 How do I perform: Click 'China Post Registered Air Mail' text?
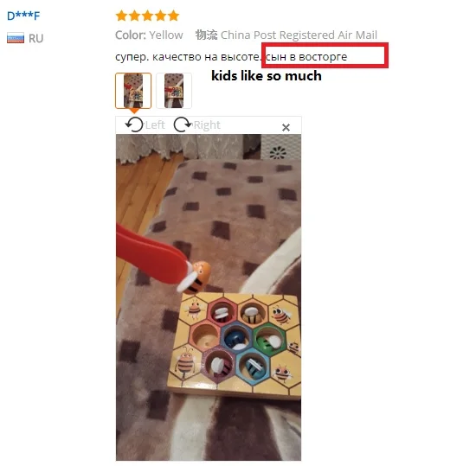coord(299,35)
